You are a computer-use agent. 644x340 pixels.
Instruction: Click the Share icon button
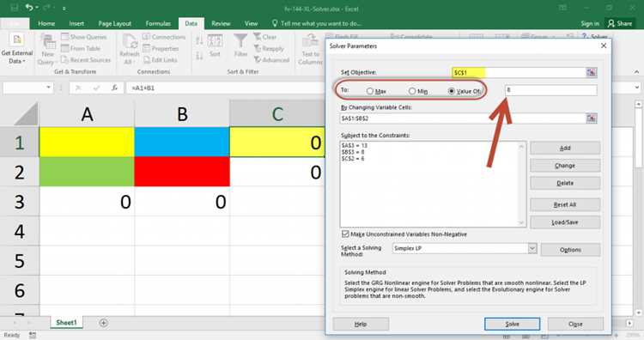(620, 23)
